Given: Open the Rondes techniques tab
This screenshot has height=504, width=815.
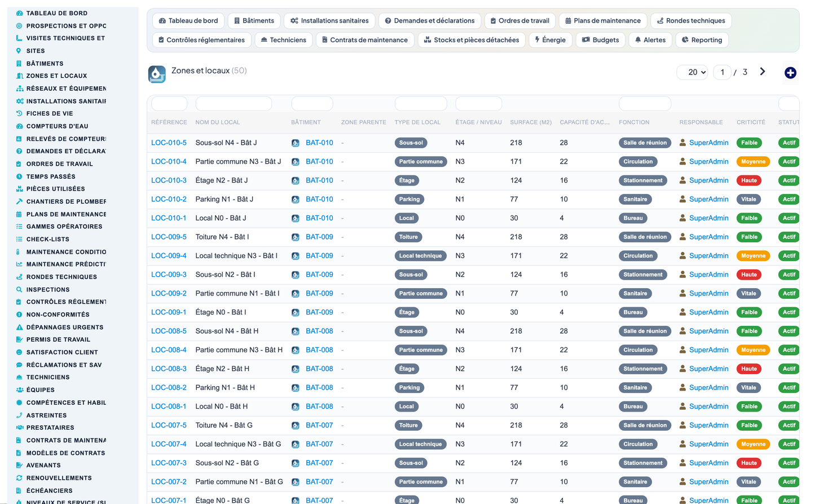Looking at the screenshot, I should tap(691, 21).
